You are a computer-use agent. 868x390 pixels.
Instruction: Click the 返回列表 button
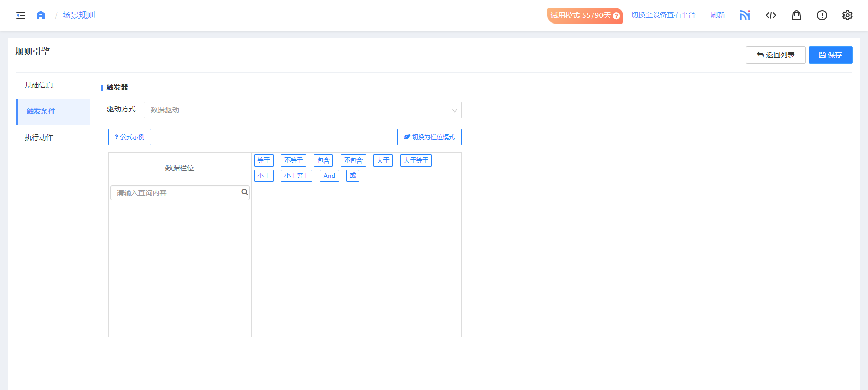click(x=775, y=55)
